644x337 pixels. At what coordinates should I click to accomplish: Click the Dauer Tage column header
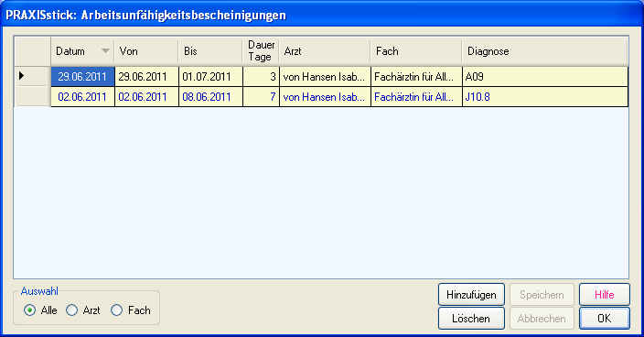261,51
